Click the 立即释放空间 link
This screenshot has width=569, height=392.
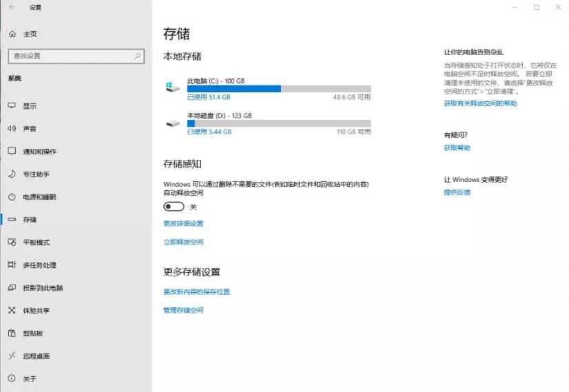(183, 242)
